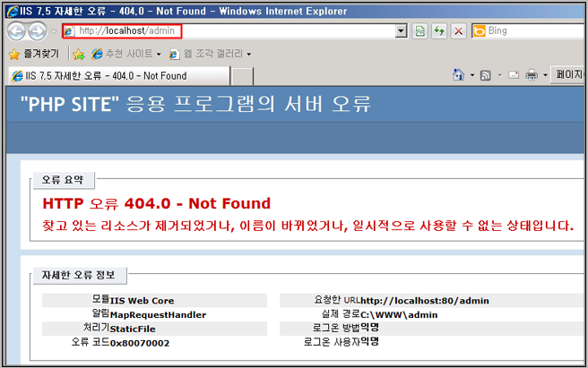This screenshot has height=368, width=588.
Task: Expand the Home button dropdown arrow
Action: pos(472,75)
